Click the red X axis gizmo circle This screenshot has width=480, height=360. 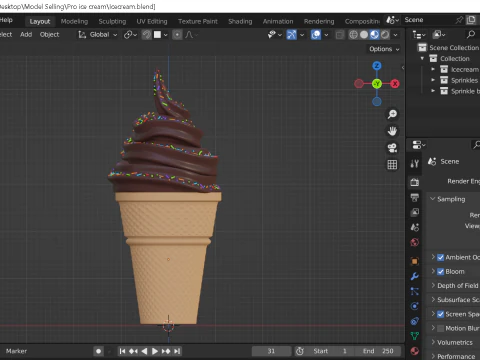[395, 84]
